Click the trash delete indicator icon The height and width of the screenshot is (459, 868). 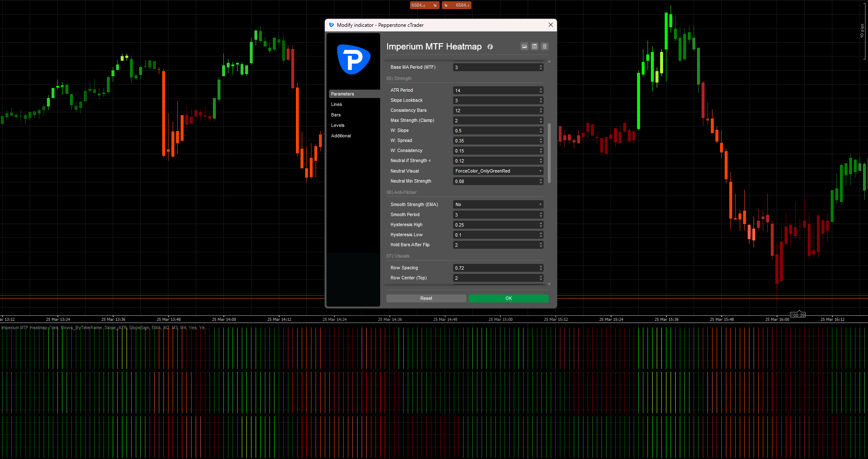(x=544, y=46)
